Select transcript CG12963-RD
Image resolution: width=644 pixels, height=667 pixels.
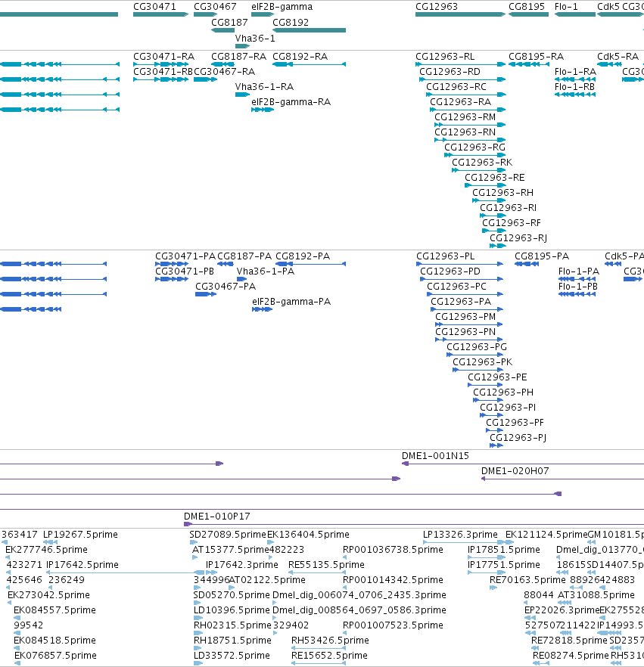(450, 71)
